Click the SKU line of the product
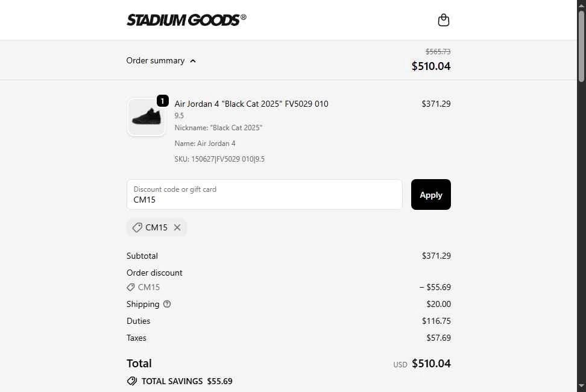Viewport: 586px width, 392px height. [219, 159]
